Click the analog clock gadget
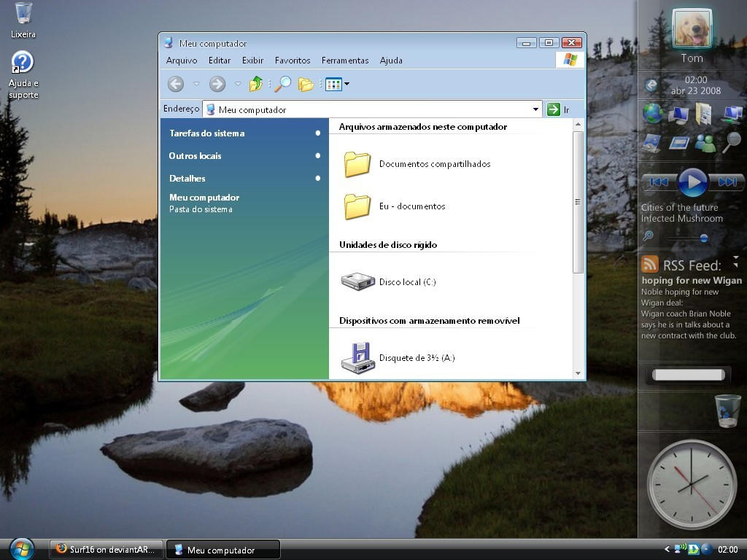Image resolution: width=747 pixels, height=560 pixels. click(692, 485)
